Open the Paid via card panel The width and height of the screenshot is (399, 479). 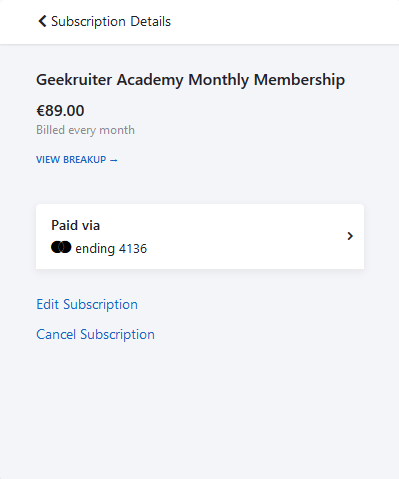point(200,236)
